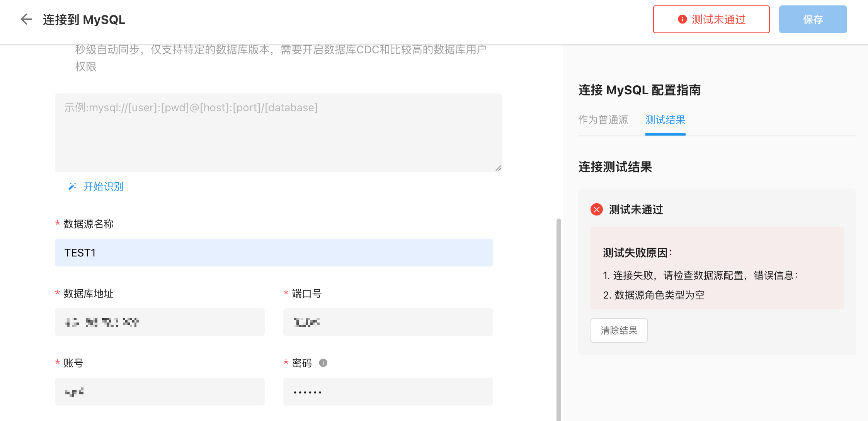Click the 端口号 input field
Viewport: 868px width, 421px height.
(x=388, y=322)
